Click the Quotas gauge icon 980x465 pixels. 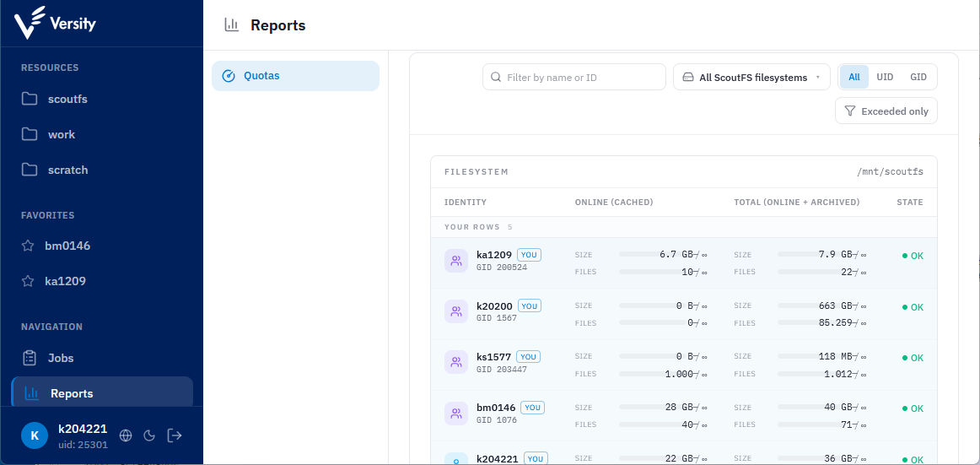pyautogui.click(x=229, y=76)
